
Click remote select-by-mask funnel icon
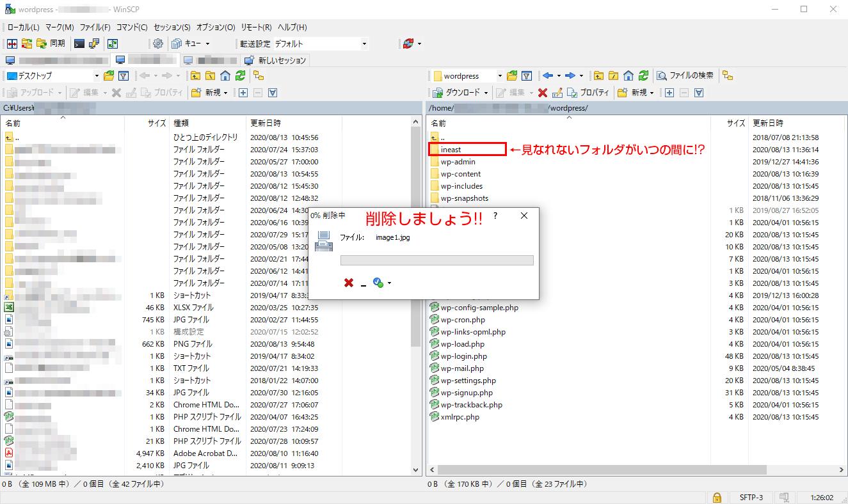[699, 93]
